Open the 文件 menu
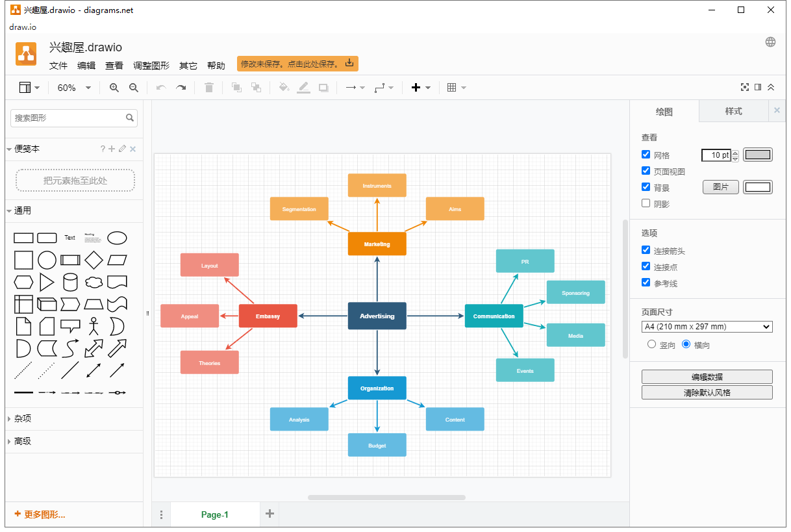 click(58, 66)
